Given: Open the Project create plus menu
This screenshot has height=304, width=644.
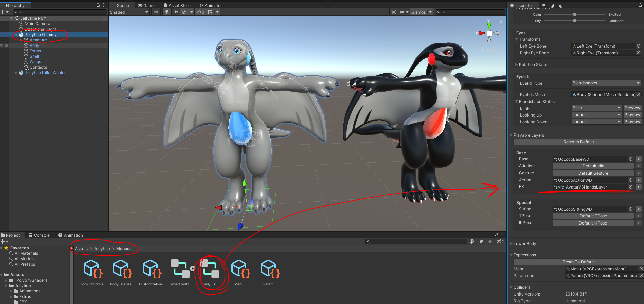Looking at the screenshot, I should pyautogui.click(x=4, y=242).
